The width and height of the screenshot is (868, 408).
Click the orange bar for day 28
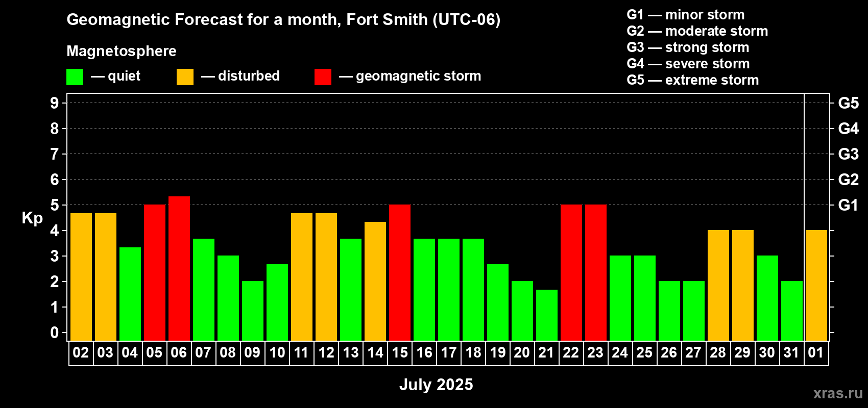pyautogui.click(x=718, y=286)
